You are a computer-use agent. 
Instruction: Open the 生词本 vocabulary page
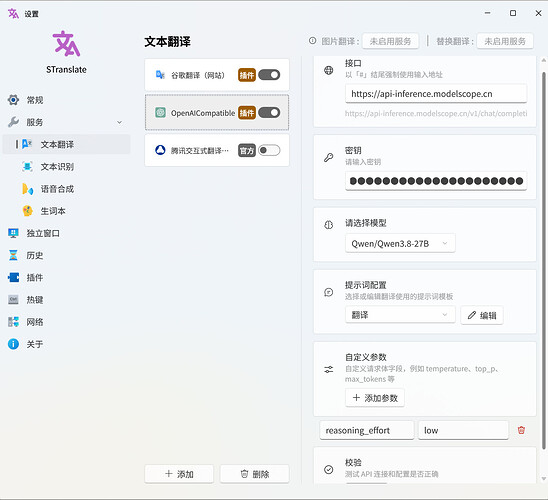pyautogui.click(x=66, y=211)
